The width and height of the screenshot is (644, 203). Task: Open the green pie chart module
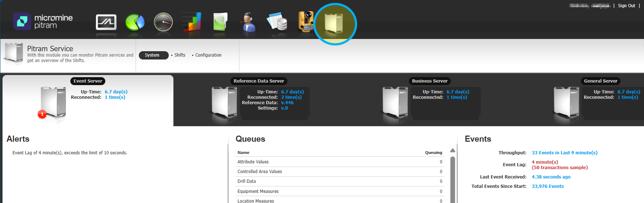click(x=135, y=22)
